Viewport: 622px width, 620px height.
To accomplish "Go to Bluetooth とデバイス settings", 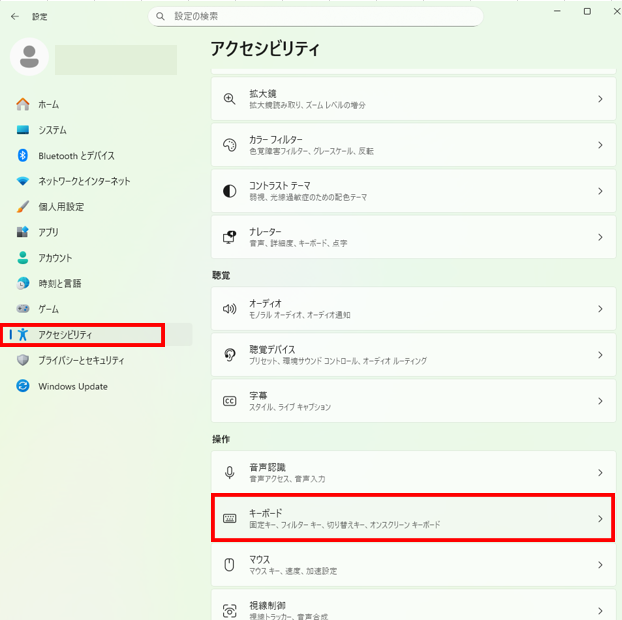I will click(x=76, y=156).
